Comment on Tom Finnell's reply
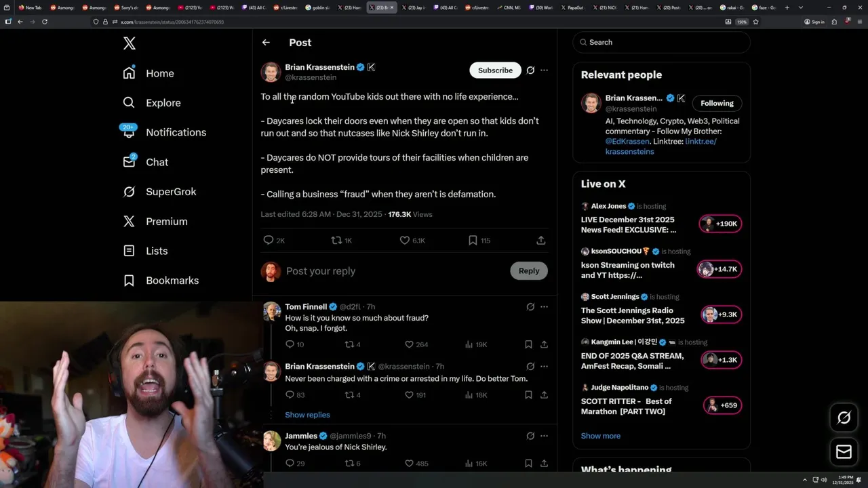Screen dimensions: 868x488 [x=290, y=344]
